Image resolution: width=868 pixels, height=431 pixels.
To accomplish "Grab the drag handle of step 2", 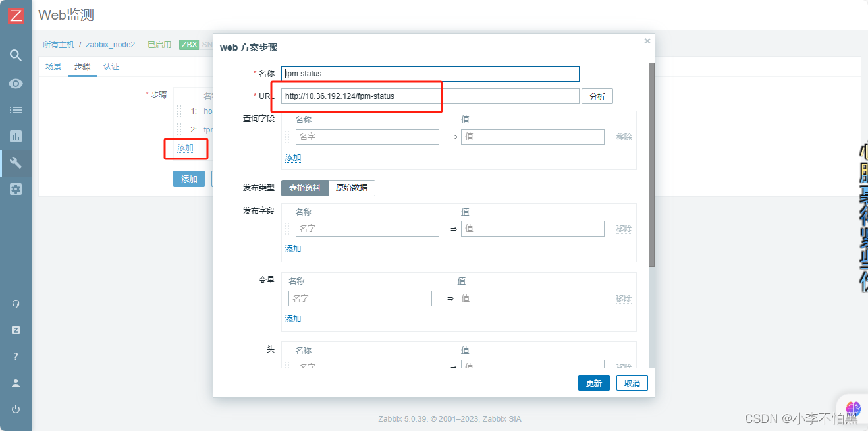I will pyautogui.click(x=179, y=130).
